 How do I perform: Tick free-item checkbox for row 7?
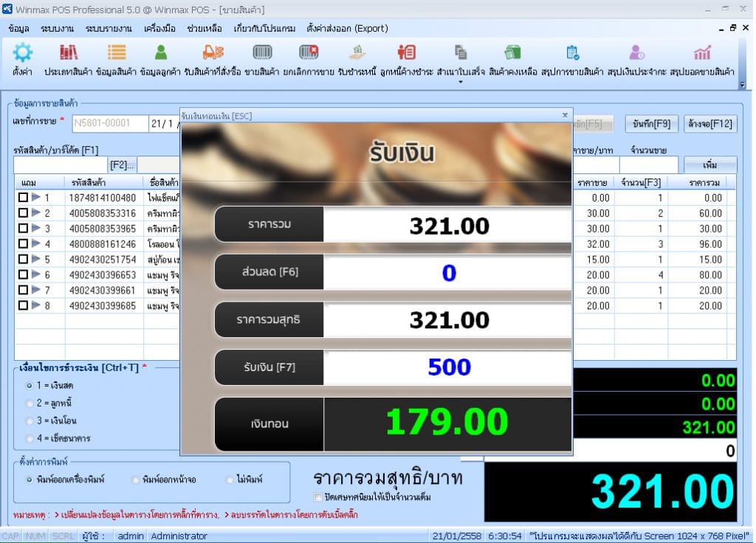(23, 289)
